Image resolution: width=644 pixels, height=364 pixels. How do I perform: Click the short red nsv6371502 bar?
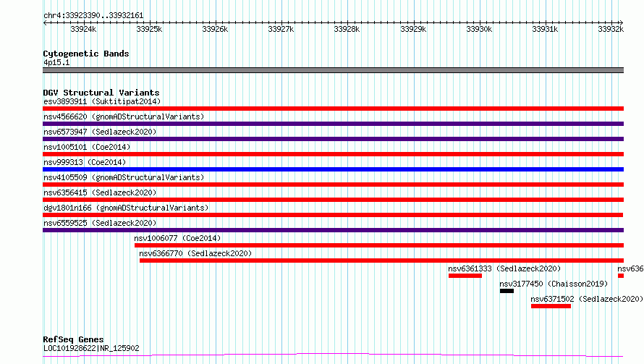(x=551, y=306)
